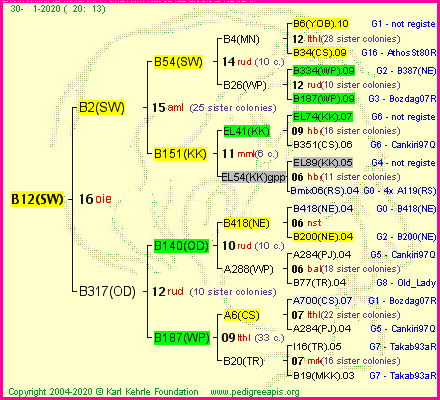Click '12 lthl (28 sister colonies)'

point(346,39)
